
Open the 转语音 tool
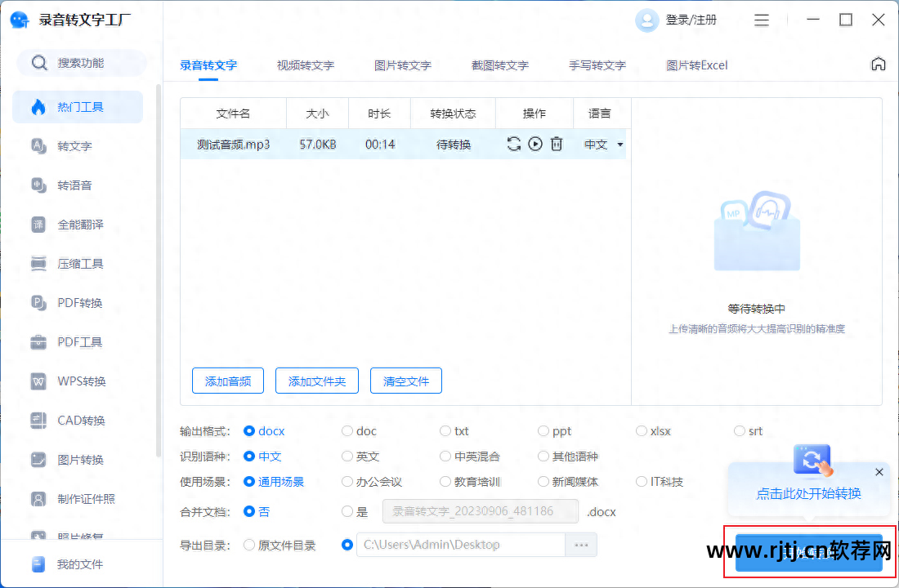69,185
